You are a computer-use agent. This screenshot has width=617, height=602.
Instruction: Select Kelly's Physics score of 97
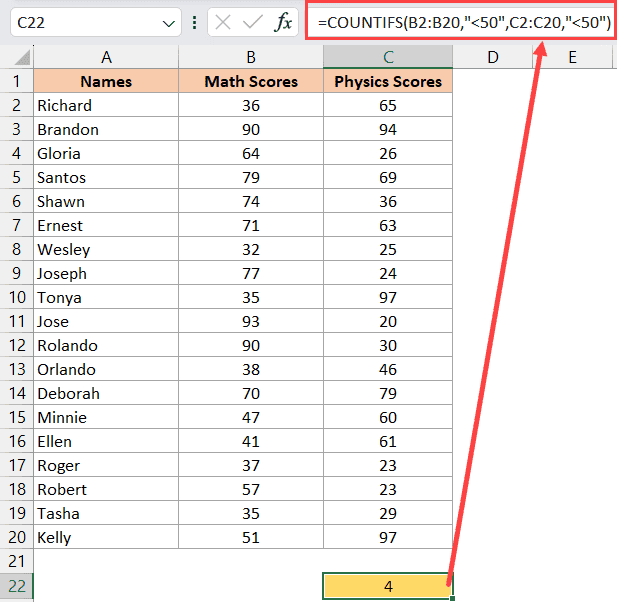(388, 538)
